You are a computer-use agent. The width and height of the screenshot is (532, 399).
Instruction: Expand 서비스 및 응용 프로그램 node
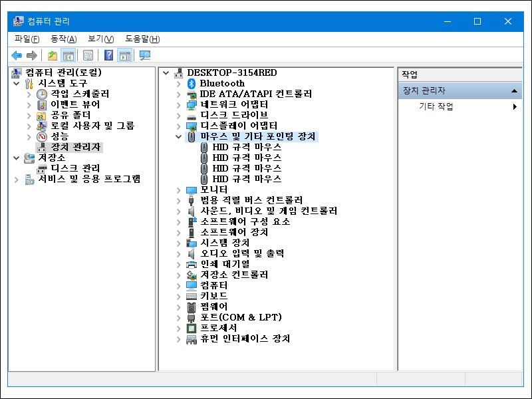(16, 179)
